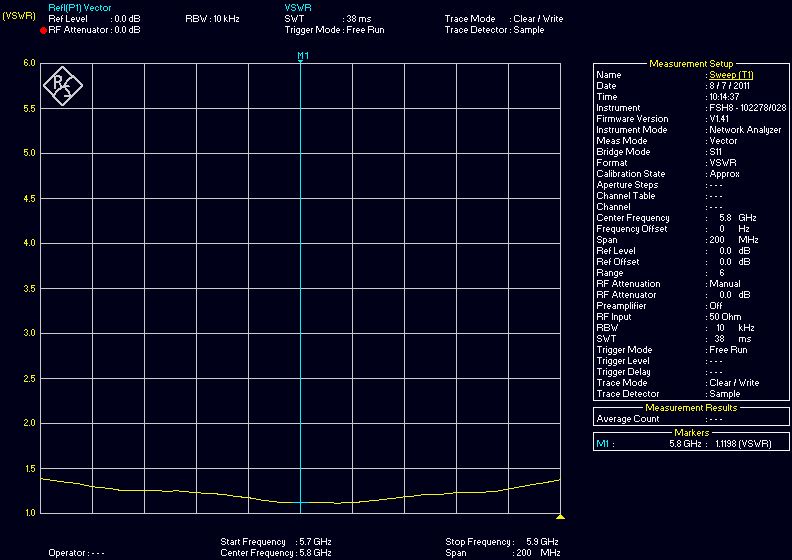Click the Time value 10:14:37
Viewport: 792px width, 560px height.
(724, 97)
